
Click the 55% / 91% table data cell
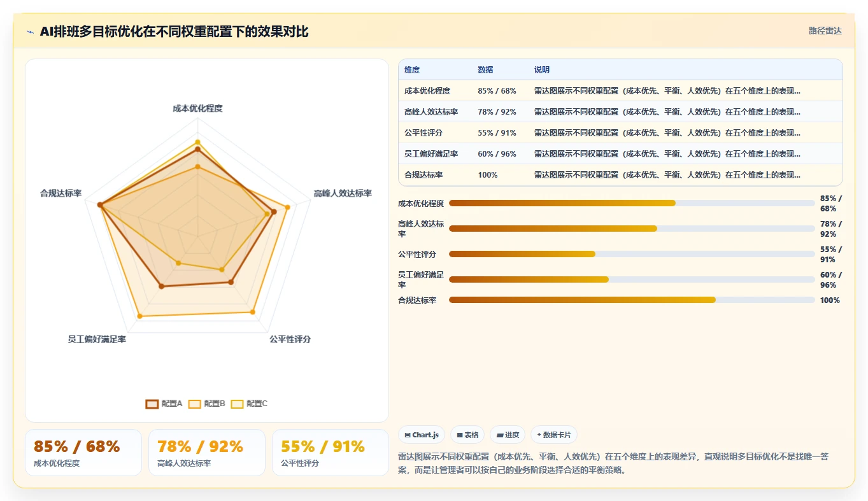pyautogui.click(x=497, y=133)
